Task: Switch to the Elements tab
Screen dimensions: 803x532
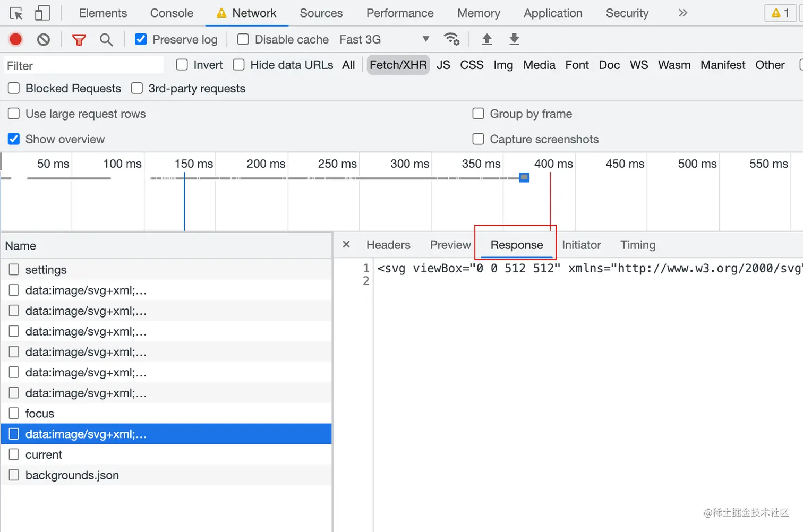Action: [103, 13]
